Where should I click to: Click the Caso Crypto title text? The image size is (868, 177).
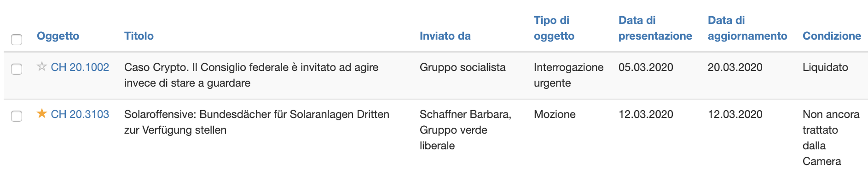[x=251, y=75]
